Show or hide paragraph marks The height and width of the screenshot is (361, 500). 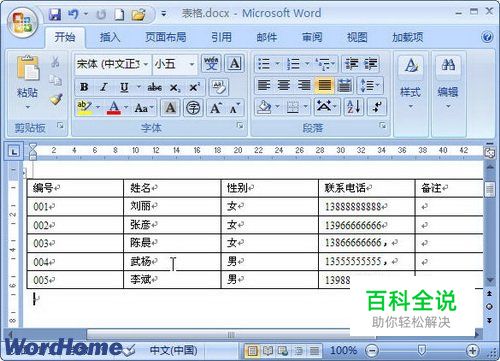coord(377,107)
